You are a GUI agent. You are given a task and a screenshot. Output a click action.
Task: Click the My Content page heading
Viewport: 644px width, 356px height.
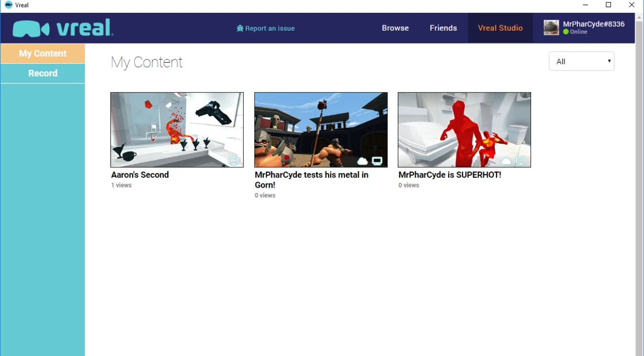click(x=147, y=62)
